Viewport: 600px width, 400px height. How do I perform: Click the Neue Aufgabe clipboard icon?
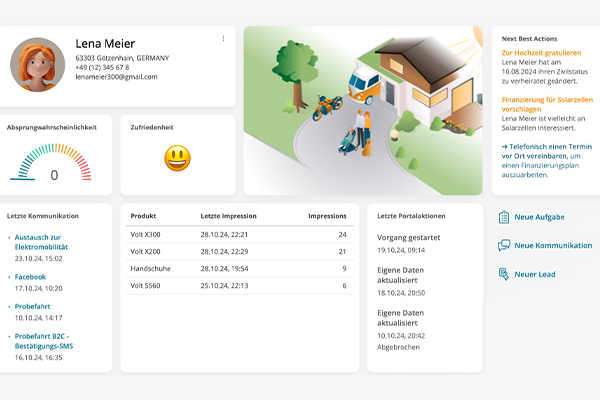coord(504,217)
